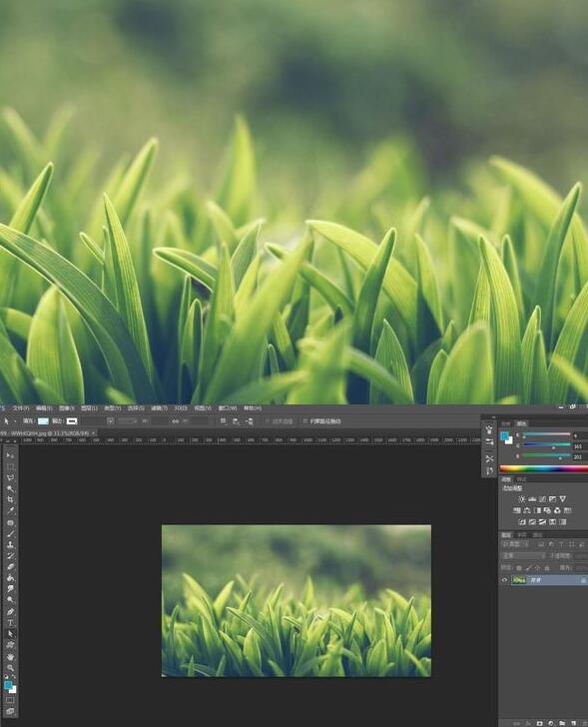Toggle Constrain Path Dragging checkbox
This screenshot has height=727, width=588.
tap(304, 421)
